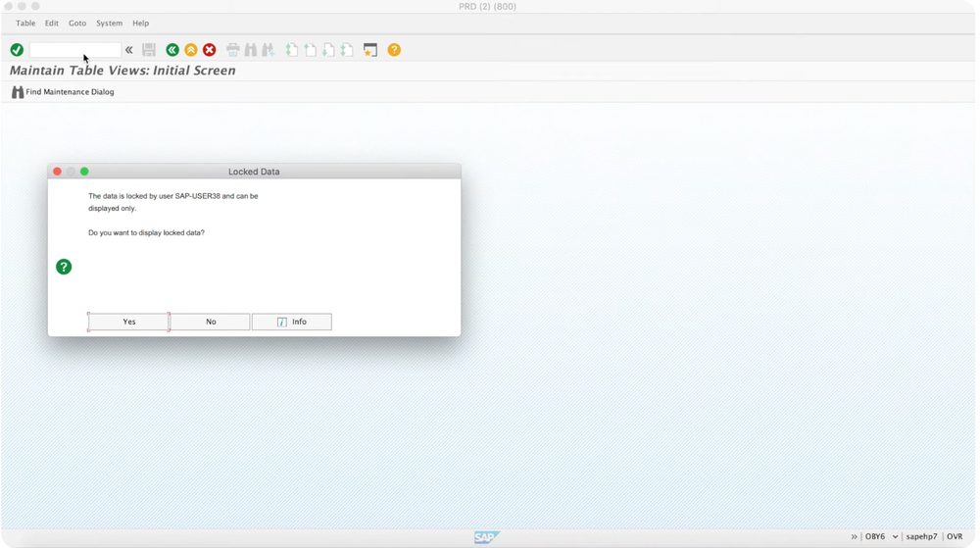Open the Table menu
The width and height of the screenshot is (980, 548).
pos(25,24)
